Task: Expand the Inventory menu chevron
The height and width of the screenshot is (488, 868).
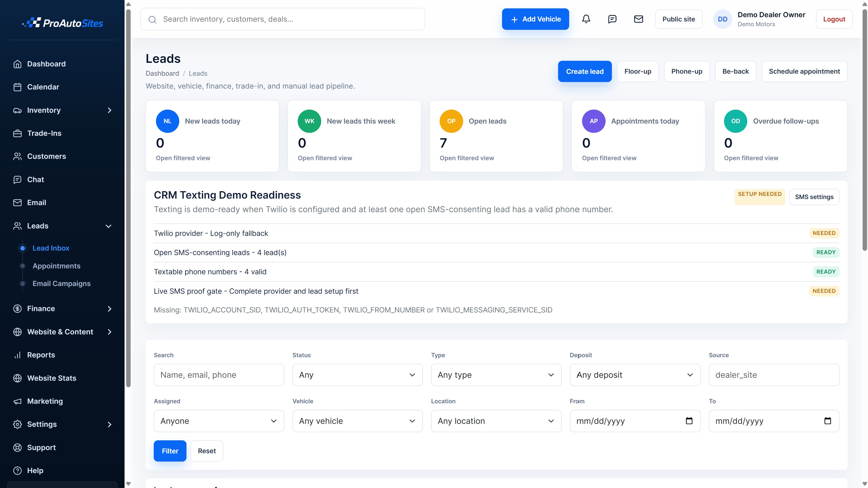Action: [x=109, y=110]
